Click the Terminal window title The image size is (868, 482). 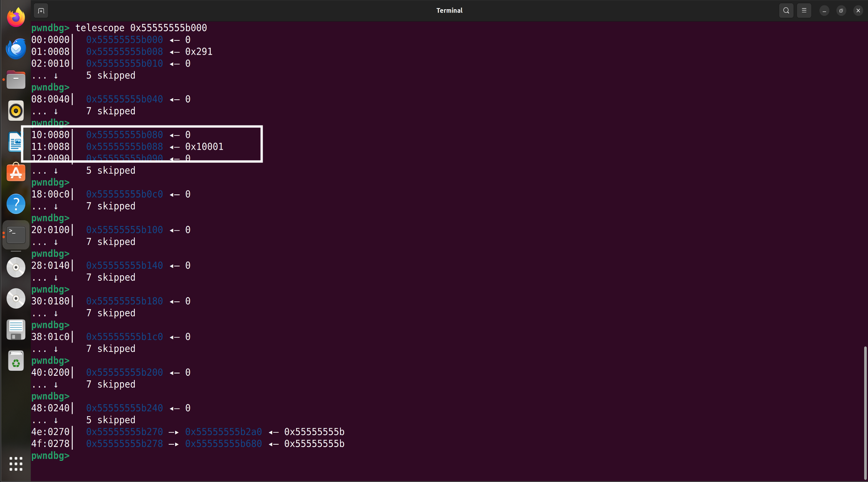(449, 11)
